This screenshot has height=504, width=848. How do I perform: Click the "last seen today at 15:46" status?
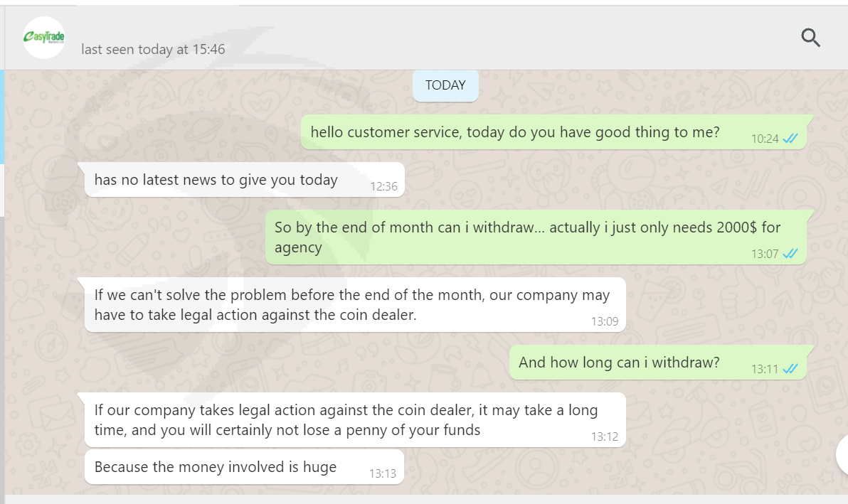[153, 49]
